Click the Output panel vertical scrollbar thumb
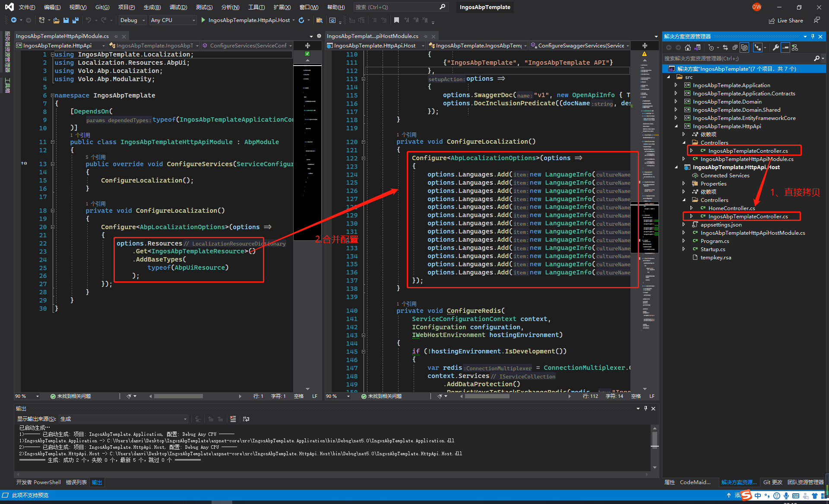 click(x=655, y=440)
